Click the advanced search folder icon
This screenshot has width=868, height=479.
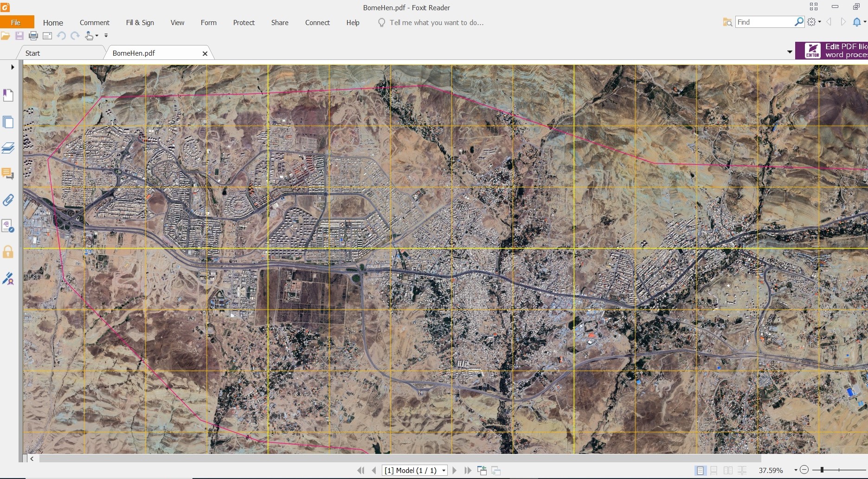727,22
